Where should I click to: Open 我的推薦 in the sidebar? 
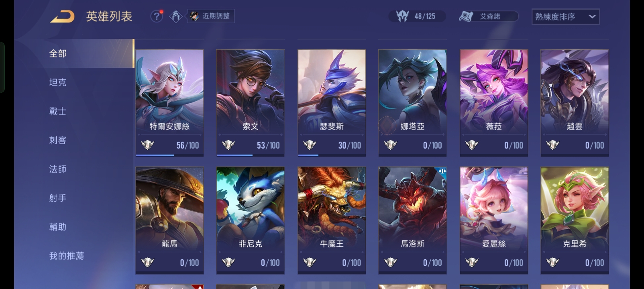click(67, 256)
